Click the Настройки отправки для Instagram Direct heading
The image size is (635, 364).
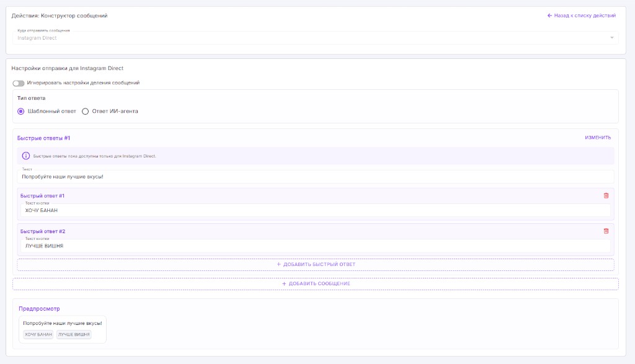[x=67, y=68]
